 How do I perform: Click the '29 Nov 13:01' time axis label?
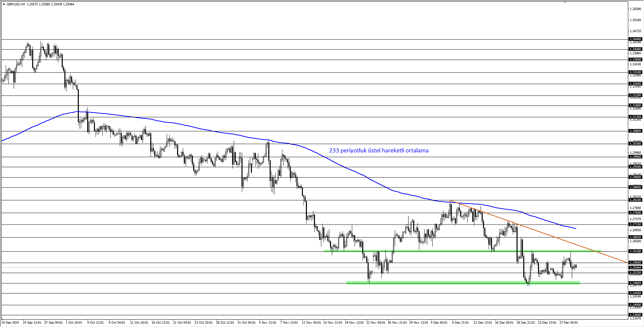[419, 323]
